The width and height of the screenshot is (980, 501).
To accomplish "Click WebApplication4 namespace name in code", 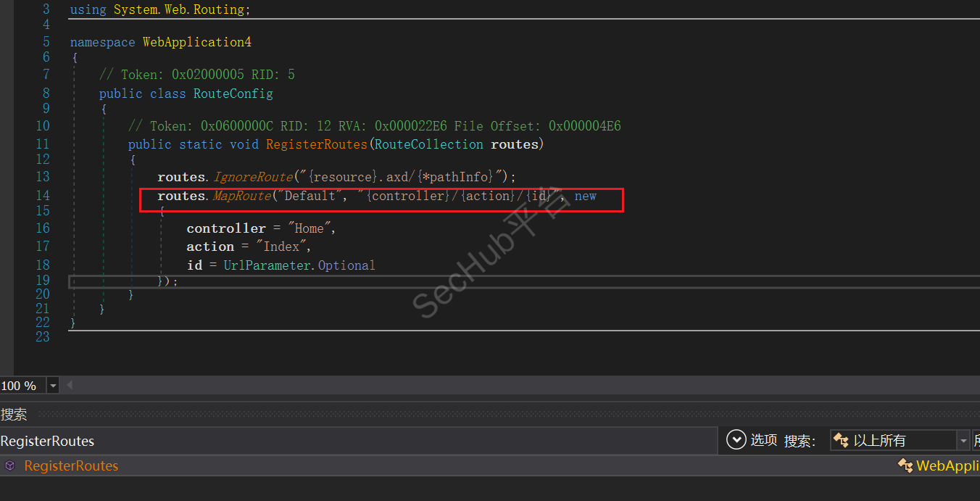I will pos(196,42).
